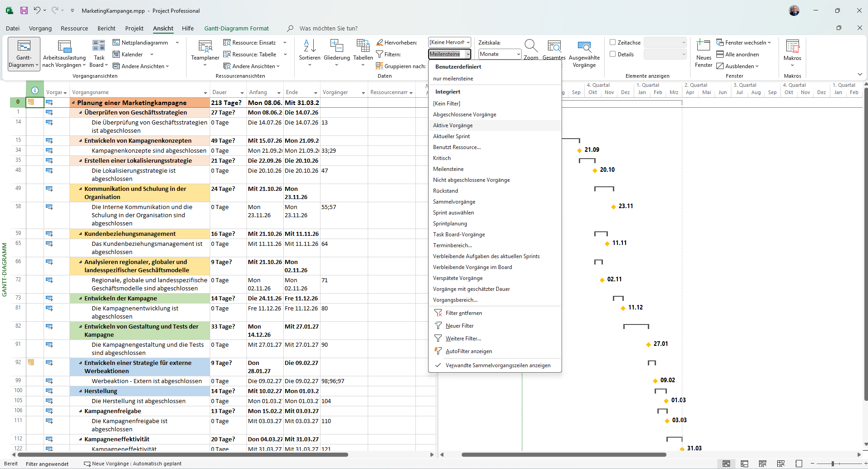Click the Sortieren button
868x469 pixels.
point(310,54)
